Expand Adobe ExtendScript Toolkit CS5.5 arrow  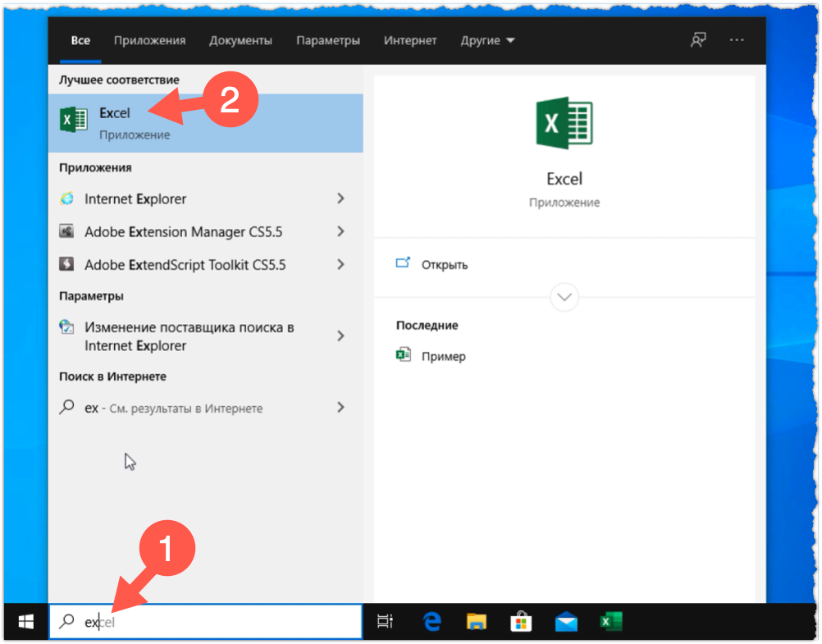[x=340, y=264]
